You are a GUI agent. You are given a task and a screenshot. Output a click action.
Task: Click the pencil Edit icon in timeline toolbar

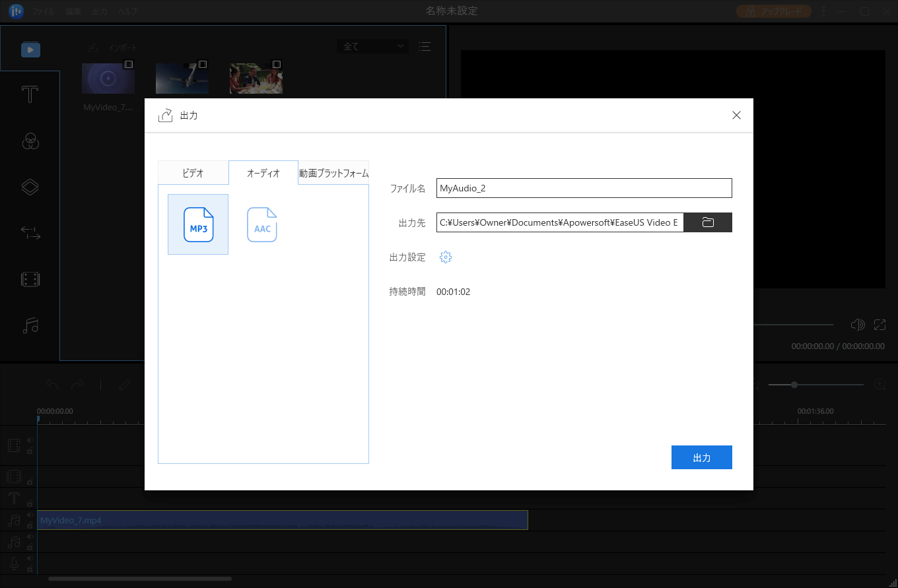point(125,384)
